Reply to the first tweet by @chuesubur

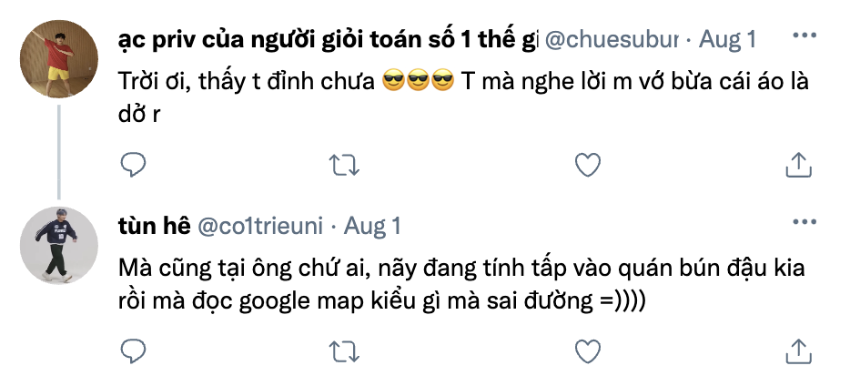(133, 165)
